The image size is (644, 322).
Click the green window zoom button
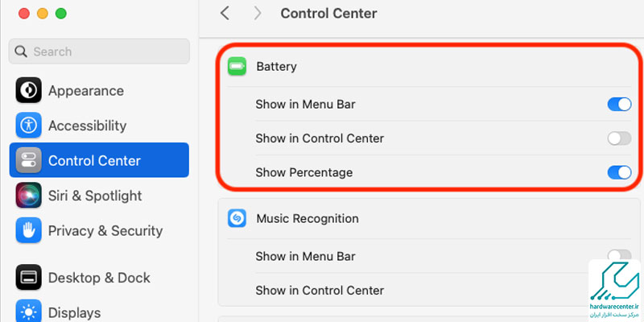tap(61, 14)
